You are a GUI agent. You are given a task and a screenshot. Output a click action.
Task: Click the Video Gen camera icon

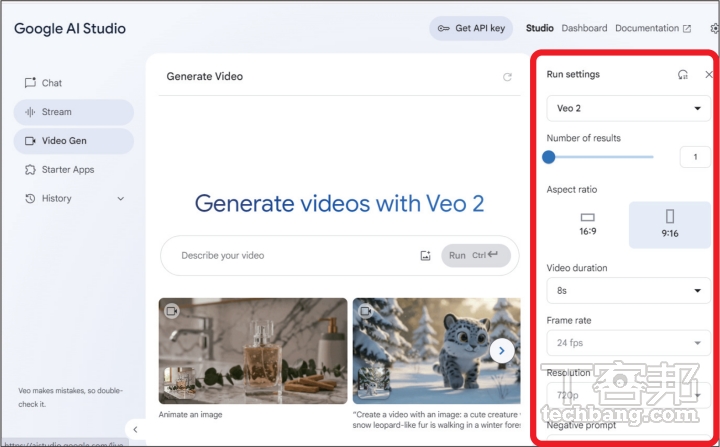pyautogui.click(x=30, y=141)
